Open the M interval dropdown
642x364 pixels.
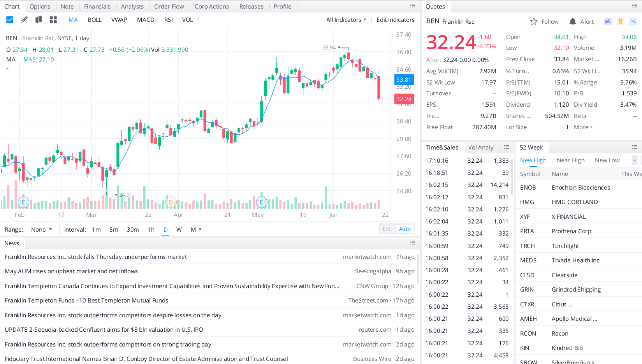point(196,230)
